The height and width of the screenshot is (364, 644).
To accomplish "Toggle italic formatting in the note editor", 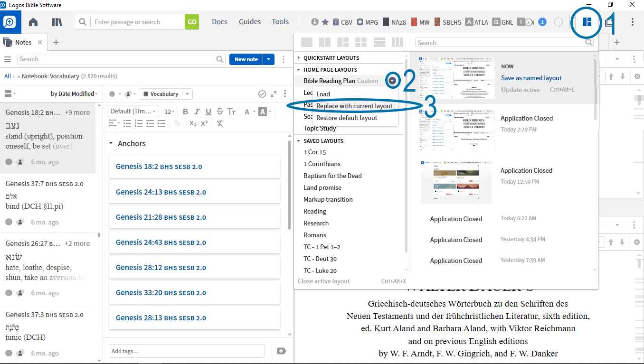I will click(197, 112).
